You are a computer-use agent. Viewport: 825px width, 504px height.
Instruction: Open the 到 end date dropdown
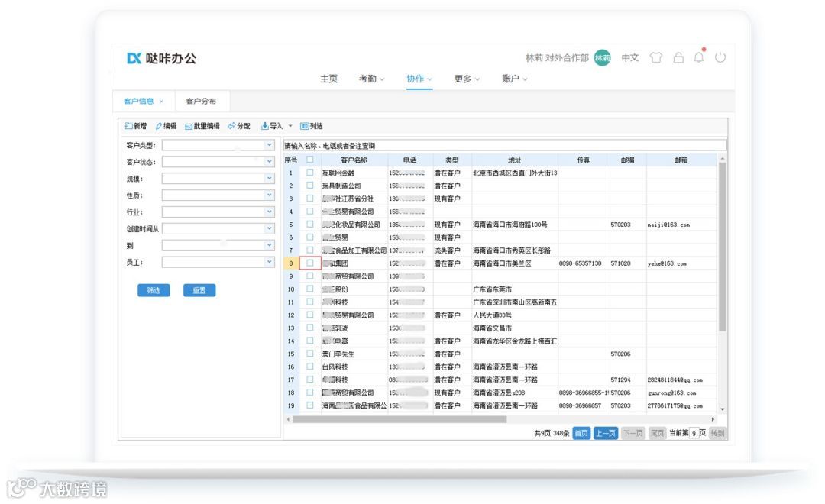270,245
